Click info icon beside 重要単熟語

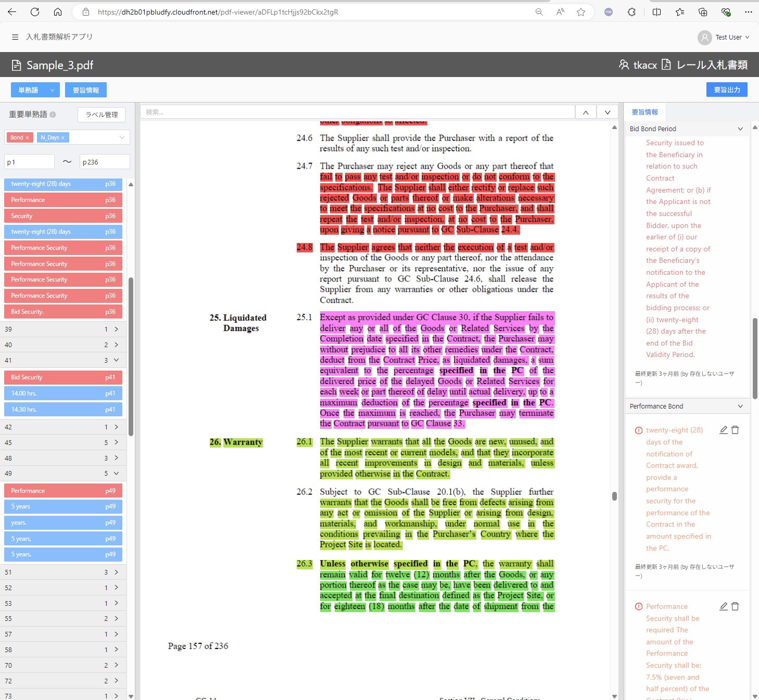(53, 114)
